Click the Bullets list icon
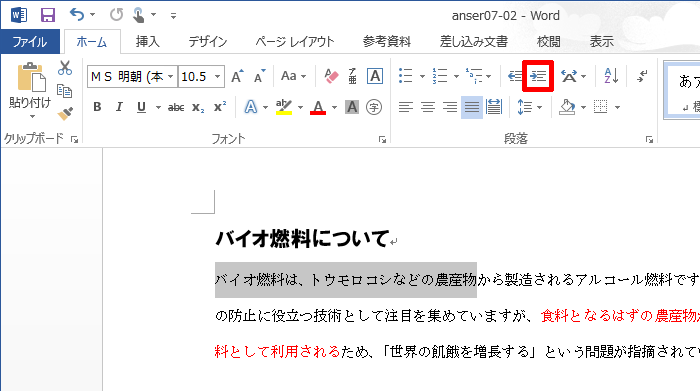 (x=405, y=76)
